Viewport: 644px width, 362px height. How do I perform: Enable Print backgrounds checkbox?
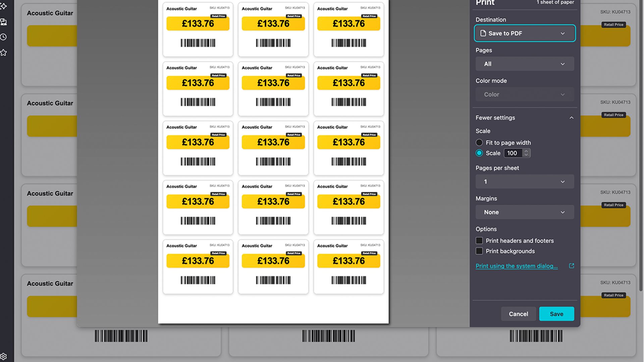point(479,251)
